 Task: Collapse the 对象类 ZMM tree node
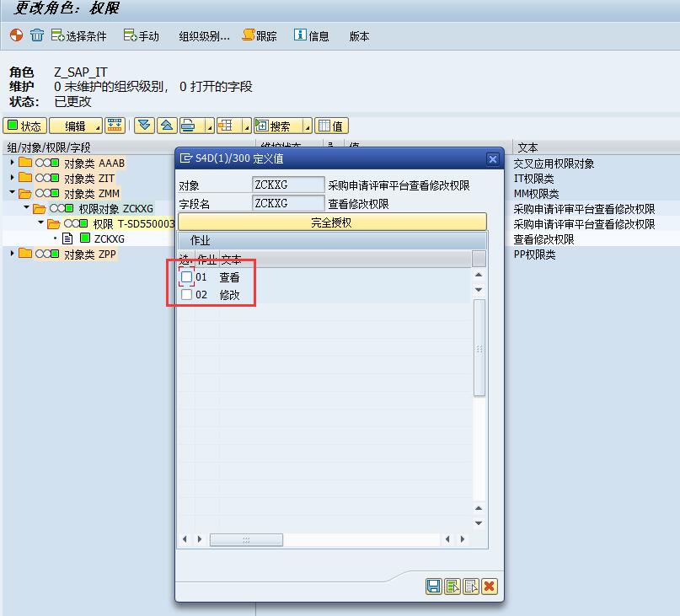[13, 193]
